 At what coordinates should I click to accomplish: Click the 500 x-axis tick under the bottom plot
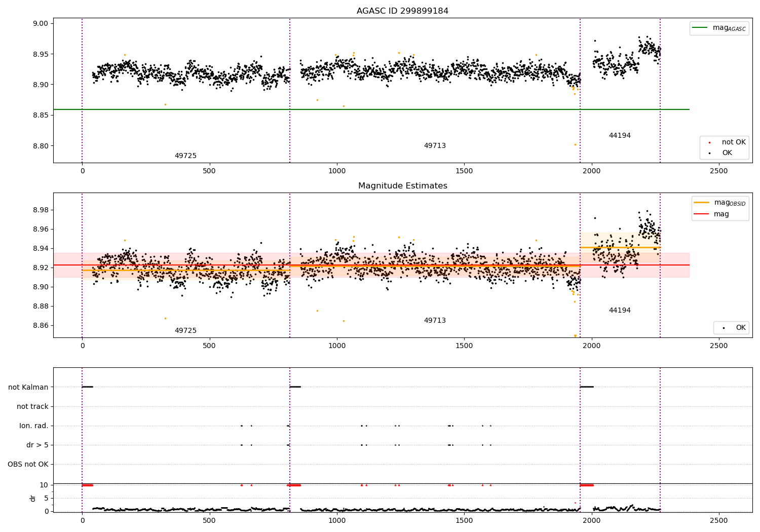(209, 520)
